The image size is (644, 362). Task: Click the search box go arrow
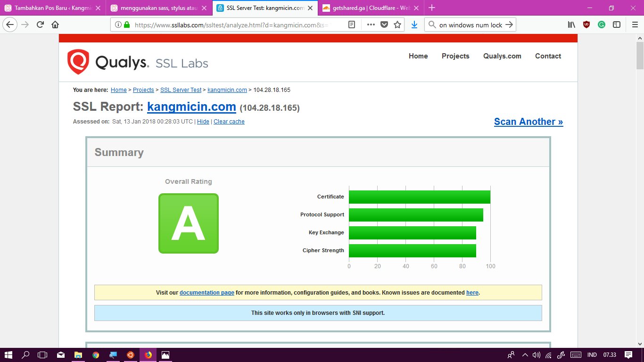(509, 25)
